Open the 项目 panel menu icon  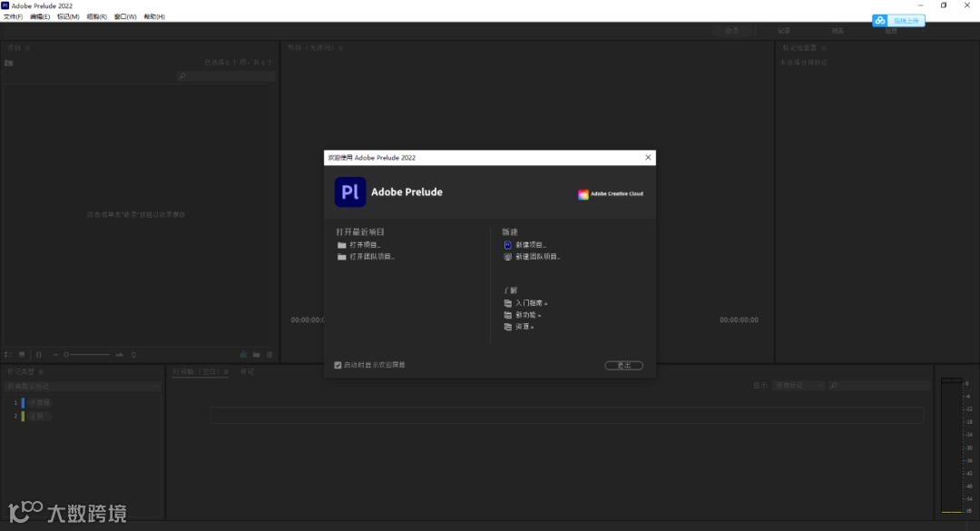click(x=27, y=48)
